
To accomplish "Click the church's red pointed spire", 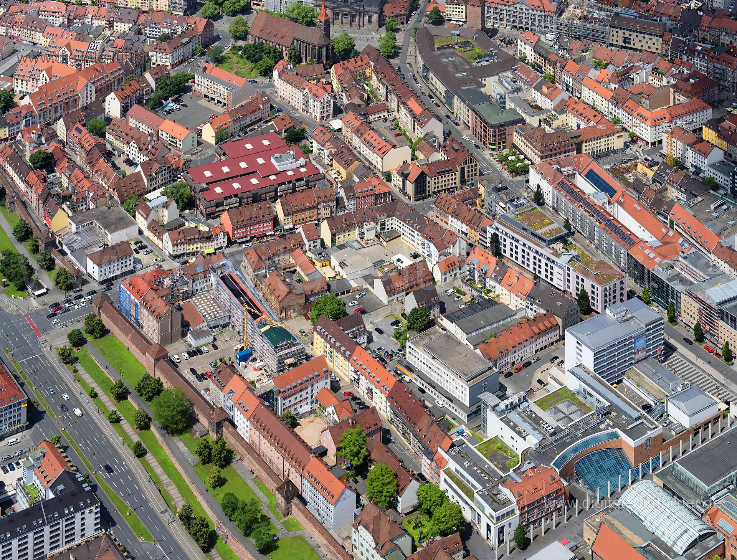I will click(323, 12).
